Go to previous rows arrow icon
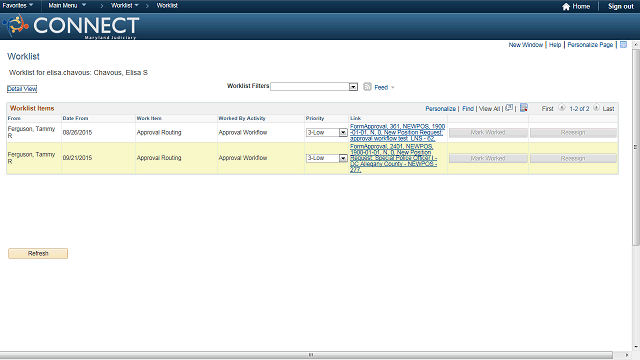Viewport: 640px width, 360px height. point(562,108)
